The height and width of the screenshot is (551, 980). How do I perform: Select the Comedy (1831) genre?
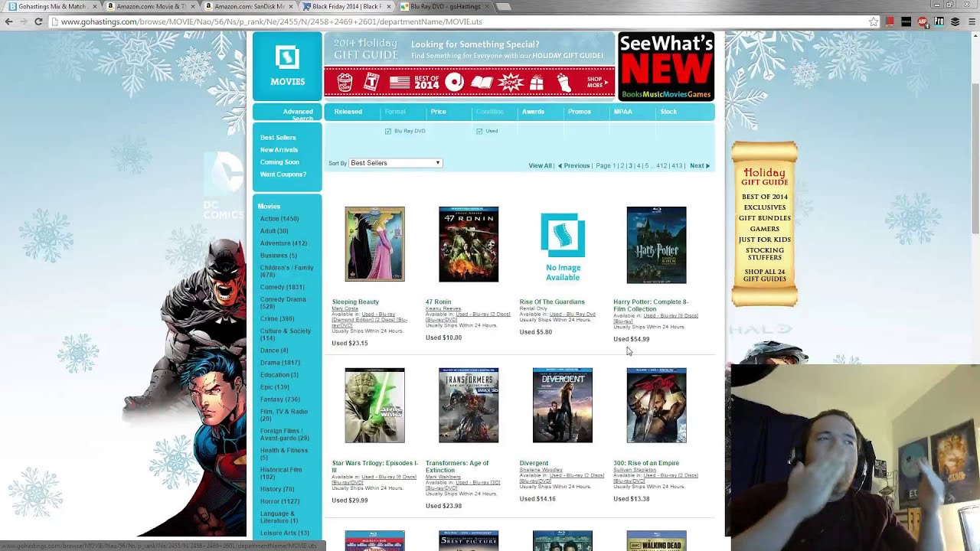pyautogui.click(x=282, y=287)
